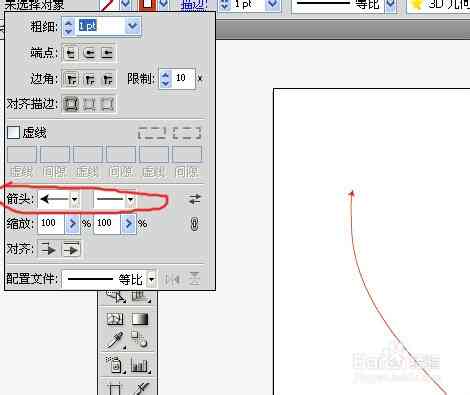Open control bar stroke weight dropdown
The height and width of the screenshot is (395, 470).
click(x=273, y=5)
